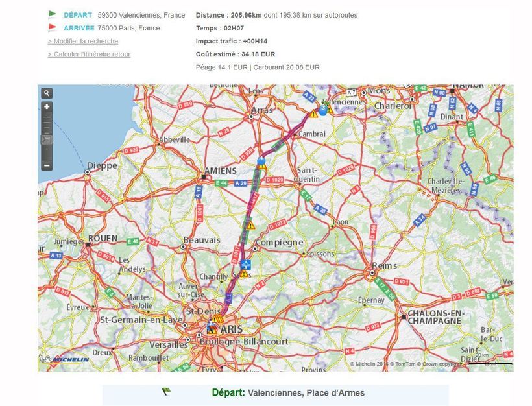Zoom out with the minus button
Viewport: 532px width, 406px height.
(47, 165)
